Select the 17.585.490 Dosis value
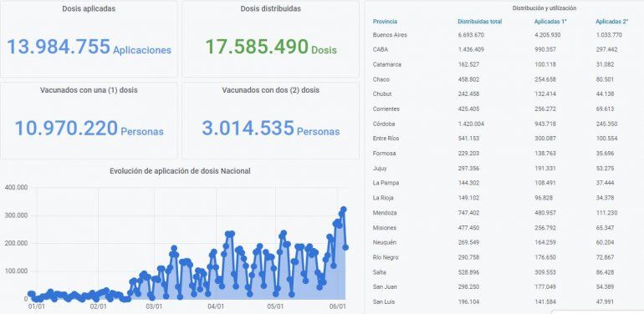644x314 pixels. pyautogui.click(x=271, y=47)
